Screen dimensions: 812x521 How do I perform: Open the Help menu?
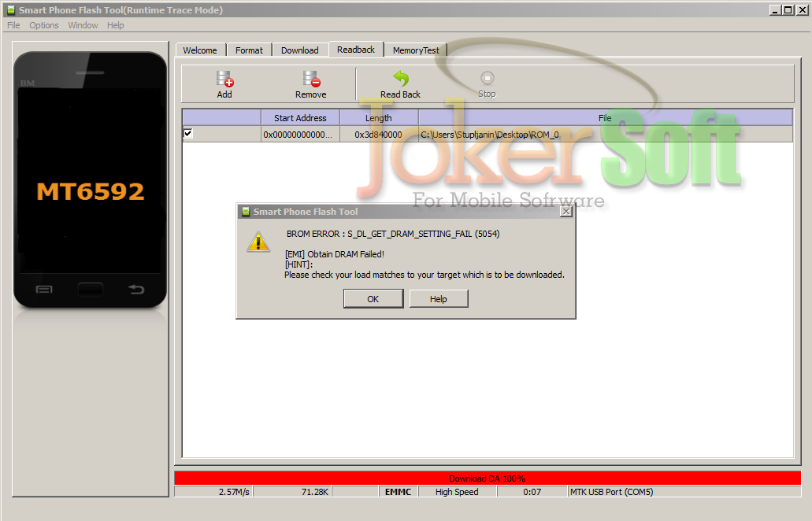(x=116, y=25)
